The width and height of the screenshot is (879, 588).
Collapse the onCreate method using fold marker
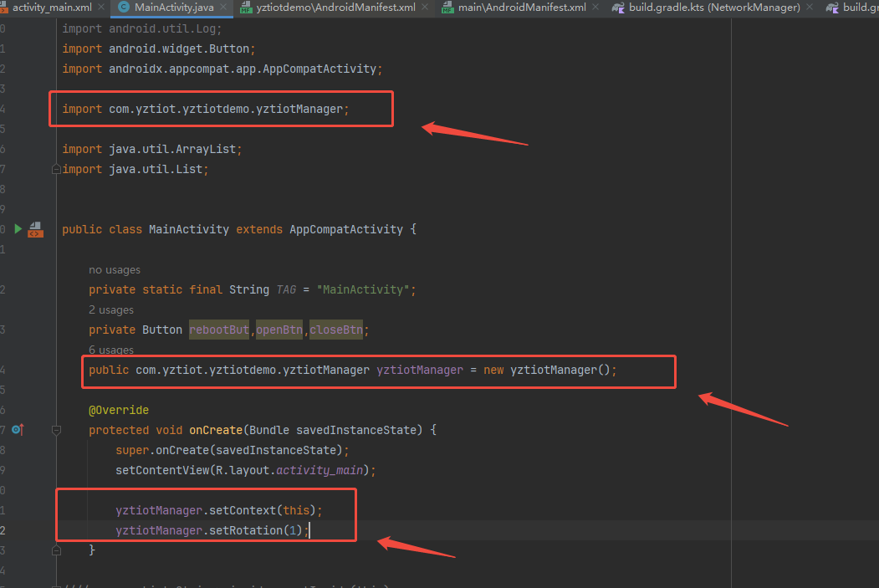[x=56, y=430]
